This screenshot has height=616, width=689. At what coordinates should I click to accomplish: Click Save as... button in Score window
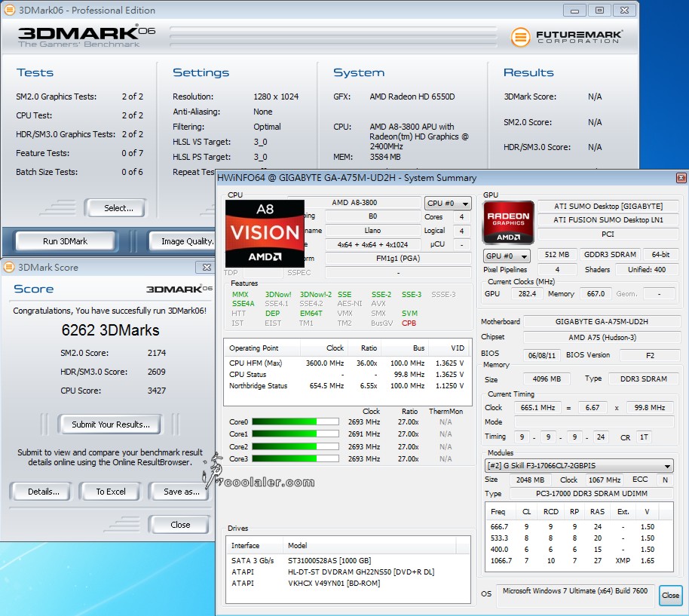coord(181,492)
